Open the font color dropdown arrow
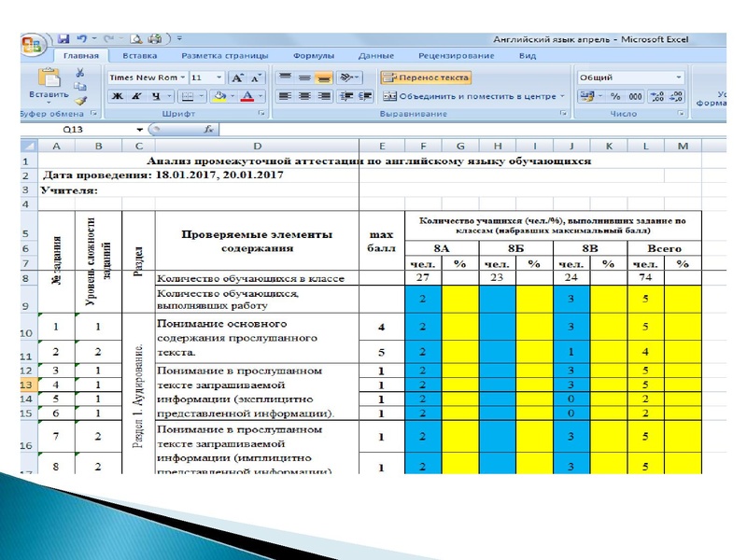 (x=260, y=95)
